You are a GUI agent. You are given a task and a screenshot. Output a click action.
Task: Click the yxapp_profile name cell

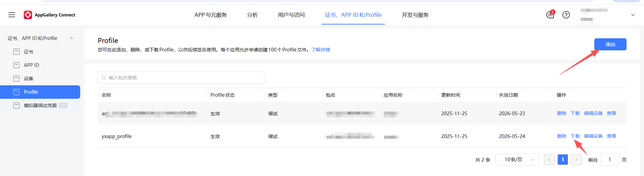coord(117,136)
